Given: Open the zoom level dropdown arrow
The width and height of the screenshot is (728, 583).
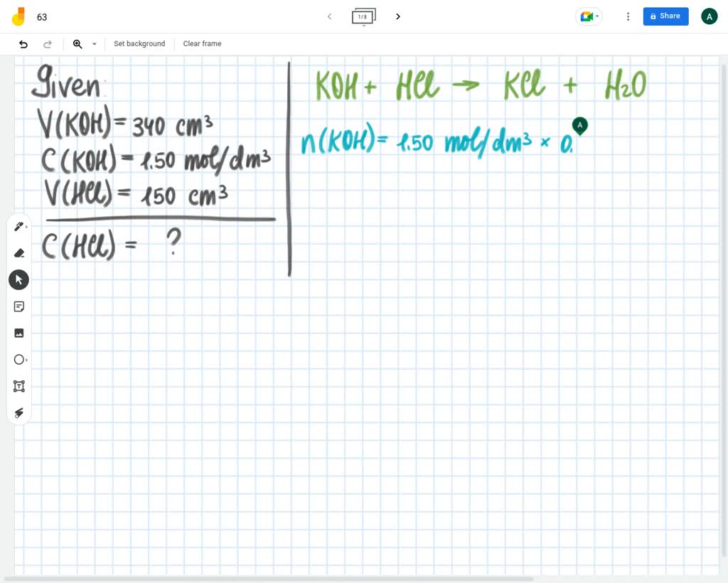Looking at the screenshot, I should point(94,43).
